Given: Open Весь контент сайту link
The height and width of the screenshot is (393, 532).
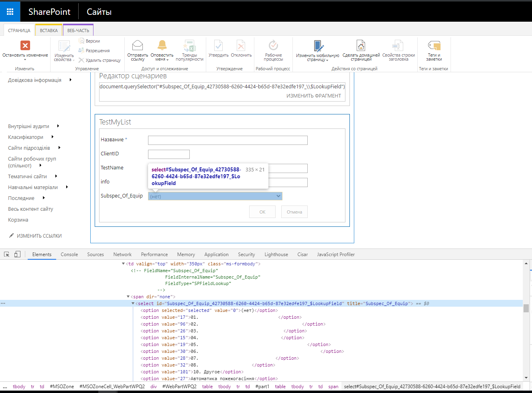Looking at the screenshot, I should pos(30,209).
